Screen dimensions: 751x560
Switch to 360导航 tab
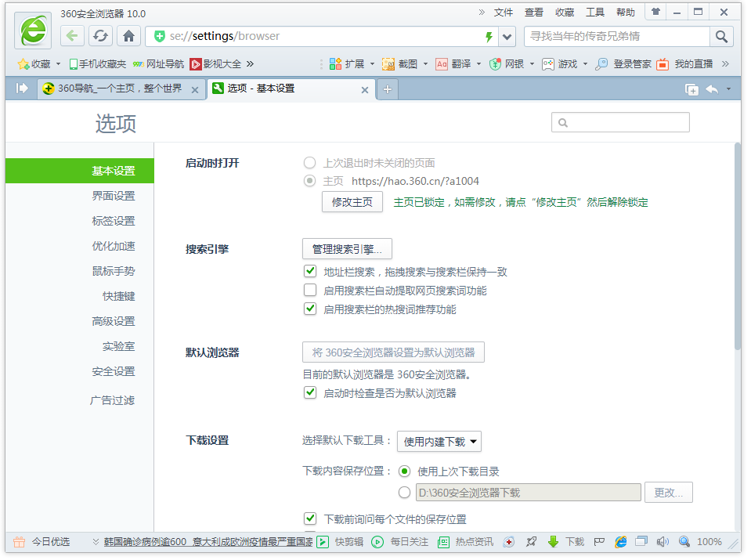[119, 89]
